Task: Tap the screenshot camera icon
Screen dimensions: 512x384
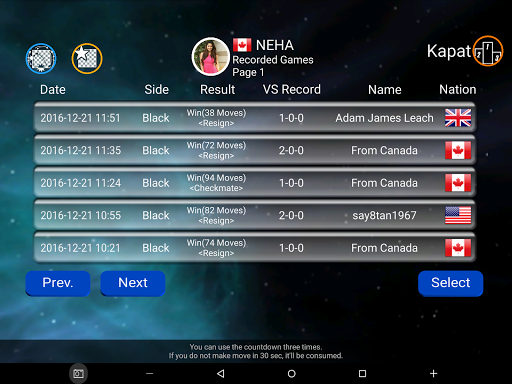Action: point(78,374)
